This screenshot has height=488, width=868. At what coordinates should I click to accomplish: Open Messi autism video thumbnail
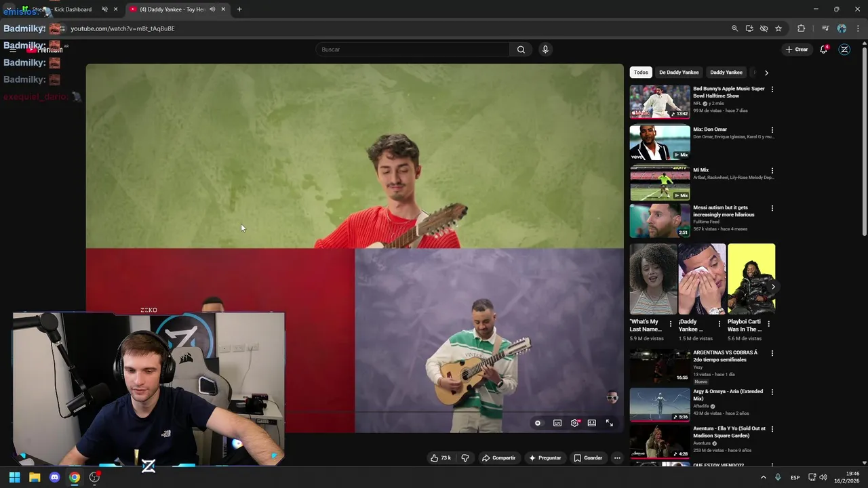coord(660,221)
